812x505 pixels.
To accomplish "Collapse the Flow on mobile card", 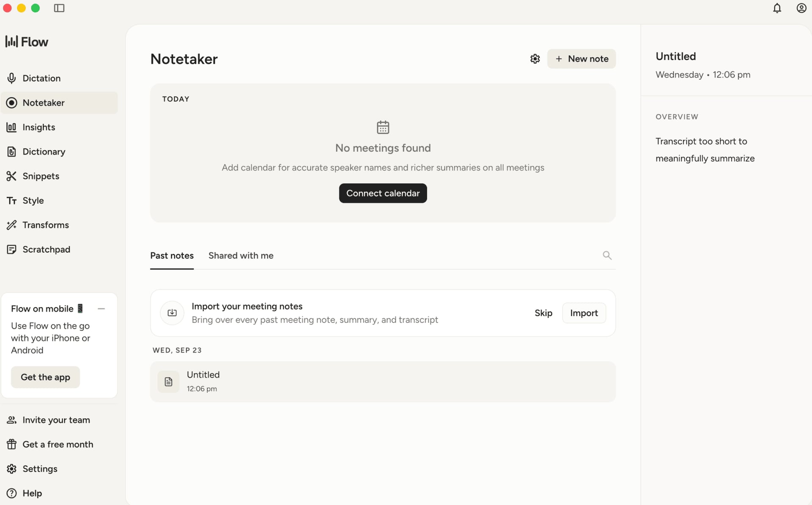I will pos(101,309).
